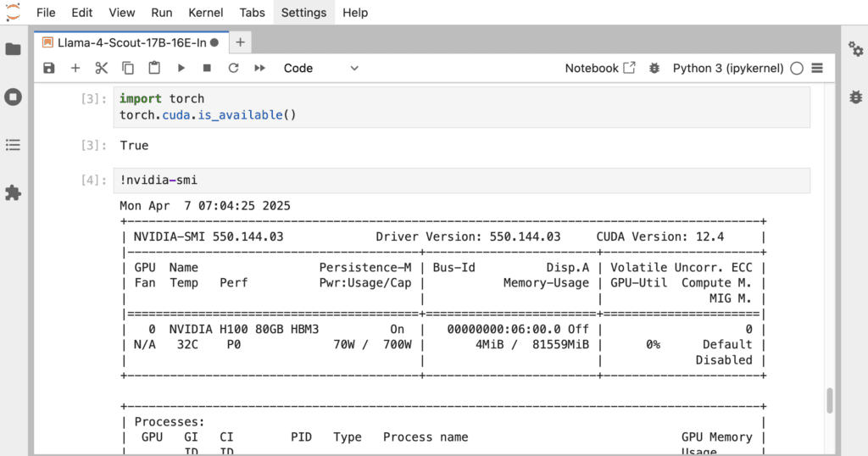The height and width of the screenshot is (456, 868).
Task: Open the Kernel menu
Action: (206, 12)
